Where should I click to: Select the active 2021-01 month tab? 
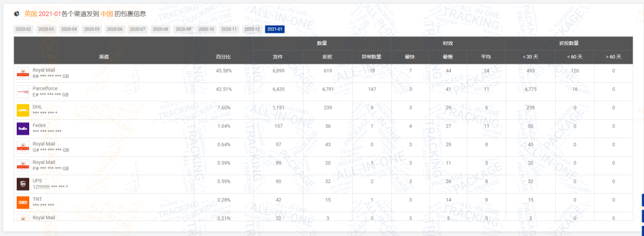pos(274,29)
